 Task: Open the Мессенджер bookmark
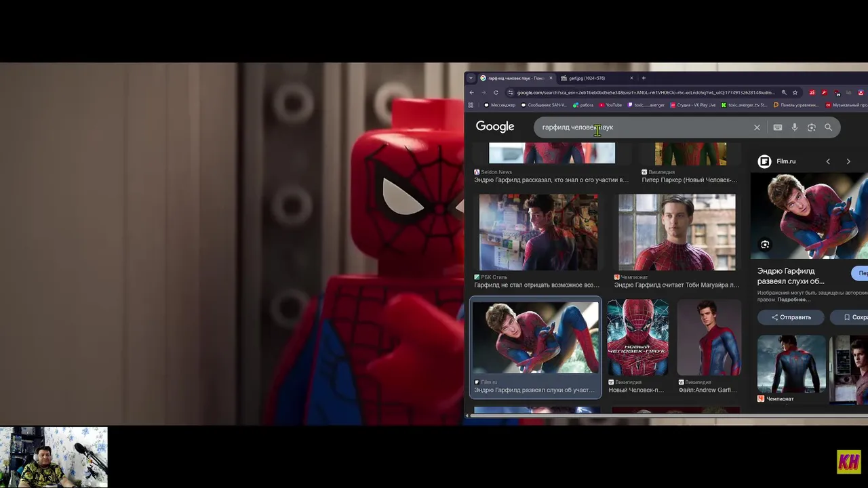500,105
